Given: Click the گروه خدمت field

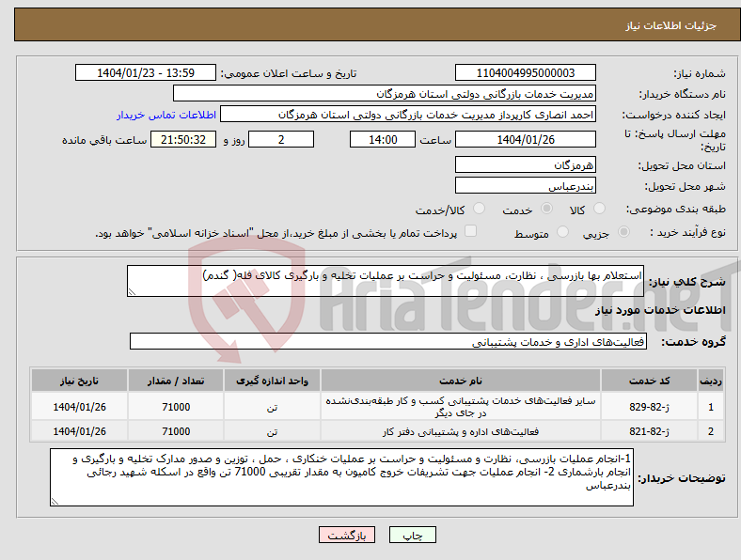Looking at the screenshot, I should (388, 341).
